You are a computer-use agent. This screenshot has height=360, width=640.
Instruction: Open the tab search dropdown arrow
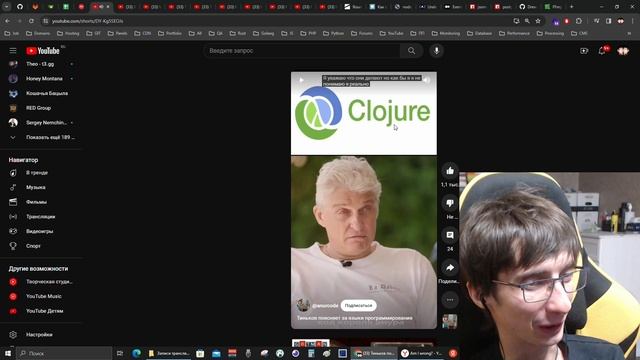tap(7, 7)
